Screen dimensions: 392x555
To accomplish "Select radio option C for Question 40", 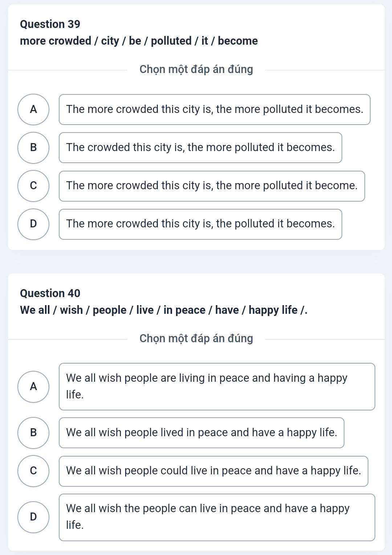I will [x=33, y=471].
